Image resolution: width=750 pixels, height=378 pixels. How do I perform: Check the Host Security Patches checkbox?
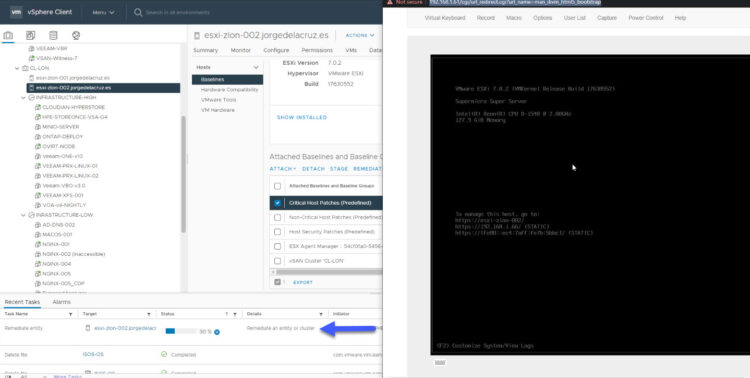coord(277,232)
